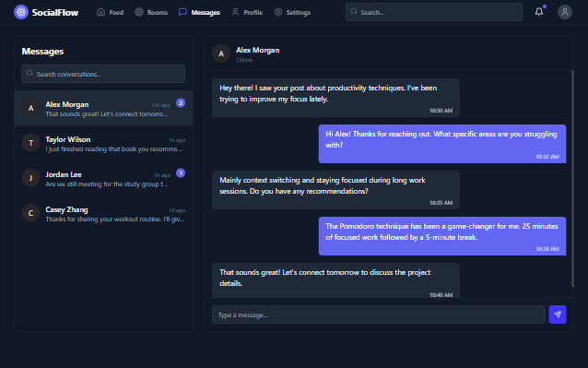Click magnifier icon in conversations search

30,73
